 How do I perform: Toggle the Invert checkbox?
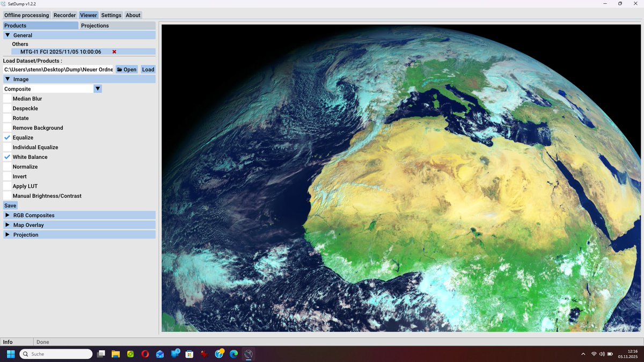(x=7, y=176)
